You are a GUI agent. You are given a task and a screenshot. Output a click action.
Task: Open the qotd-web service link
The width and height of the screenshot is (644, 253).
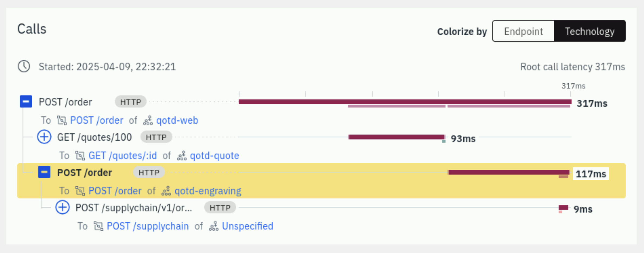177,120
